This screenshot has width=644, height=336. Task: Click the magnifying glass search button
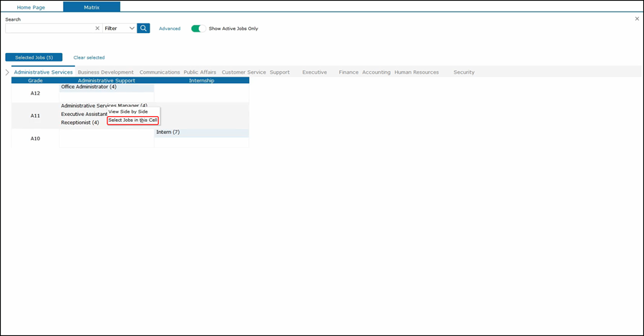point(143,28)
